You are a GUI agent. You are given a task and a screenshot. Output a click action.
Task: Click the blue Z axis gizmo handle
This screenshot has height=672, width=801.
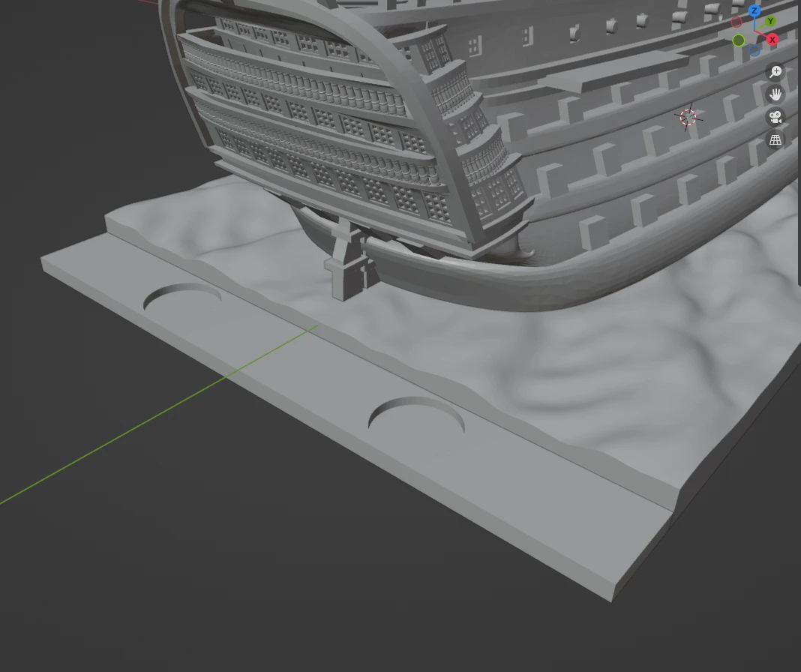[754, 10]
